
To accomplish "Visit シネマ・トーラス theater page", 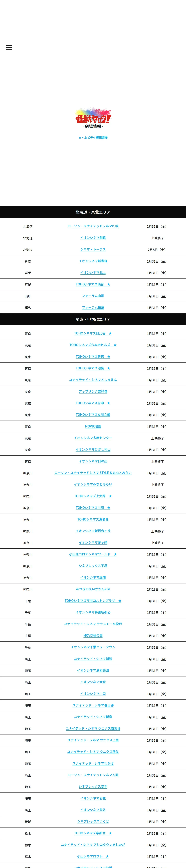I will [93, 249].
